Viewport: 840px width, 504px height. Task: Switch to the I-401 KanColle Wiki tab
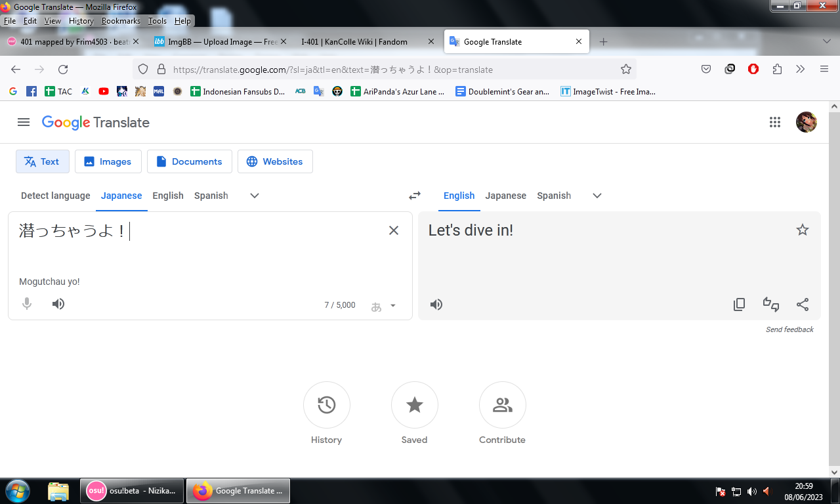(x=367, y=41)
